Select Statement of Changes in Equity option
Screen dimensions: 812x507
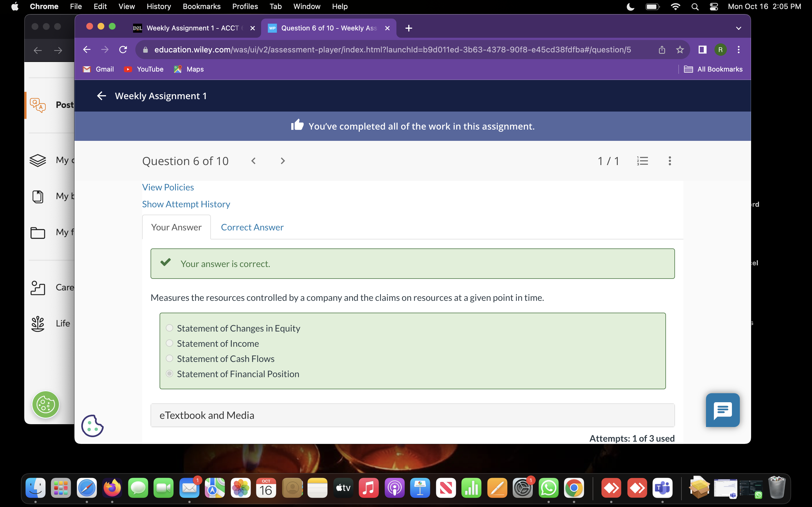coord(169,328)
